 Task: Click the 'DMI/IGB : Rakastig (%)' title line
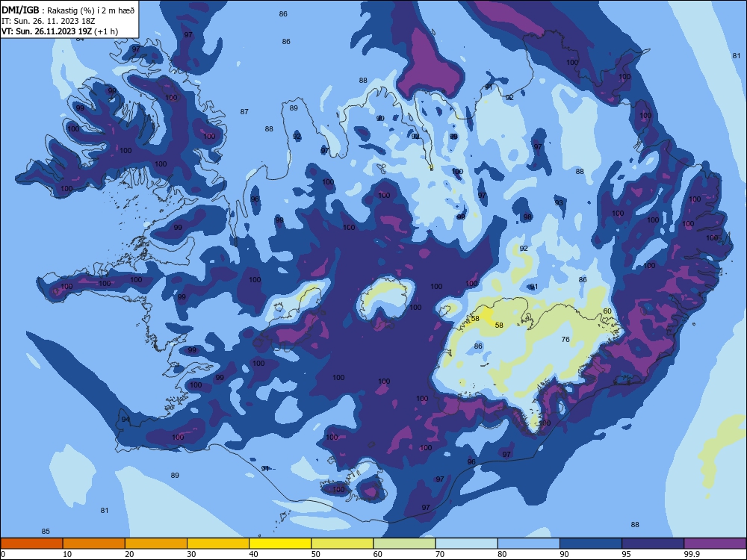tap(68, 10)
